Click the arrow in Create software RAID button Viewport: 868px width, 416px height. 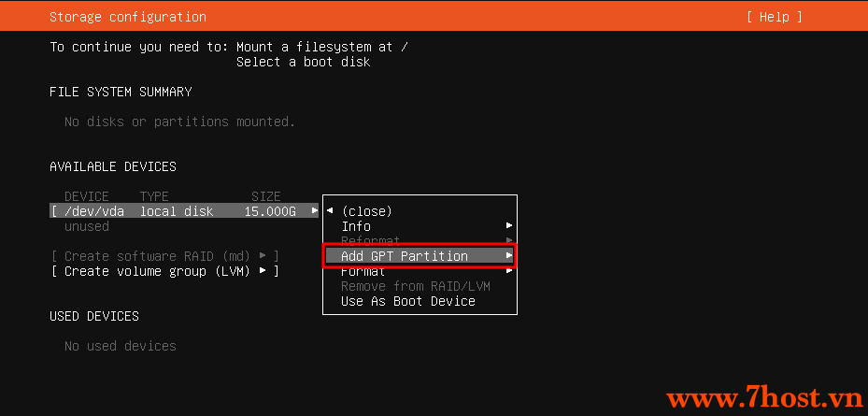pos(263,256)
